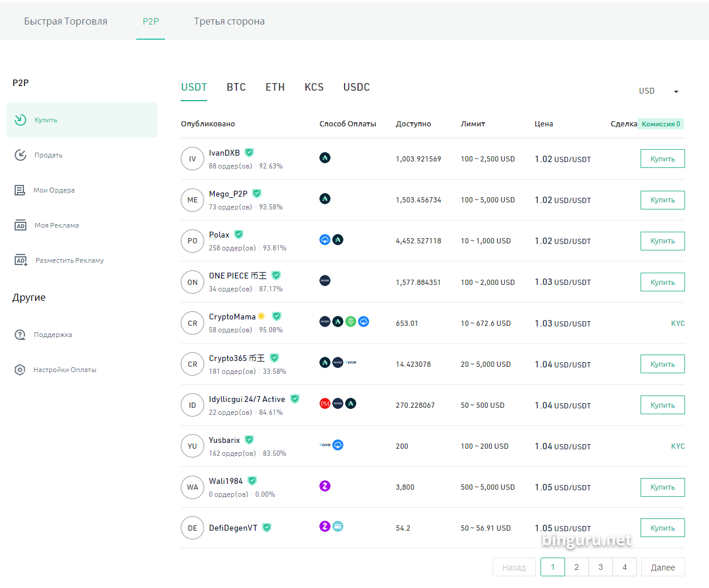The height and width of the screenshot is (588, 709).
Task: Click the Далее next page button
Action: click(662, 567)
